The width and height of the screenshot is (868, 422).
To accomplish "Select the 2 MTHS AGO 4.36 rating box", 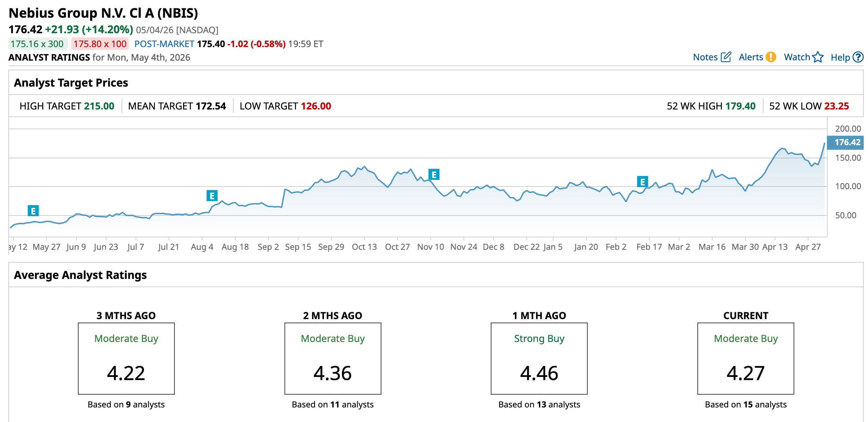I will point(333,359).
